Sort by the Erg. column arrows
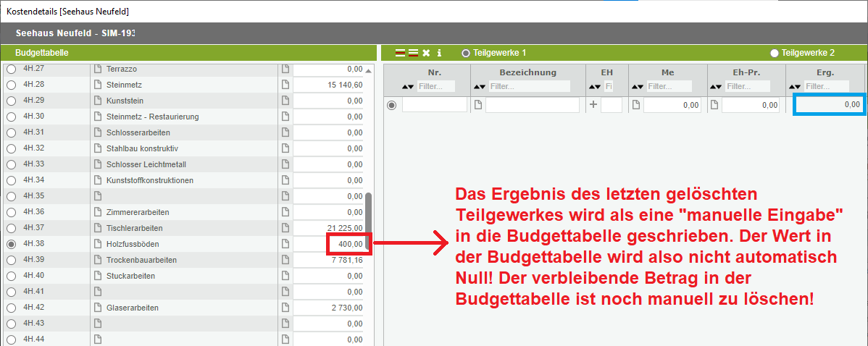Viewport: 868px width, 346px height. (796, 87)
